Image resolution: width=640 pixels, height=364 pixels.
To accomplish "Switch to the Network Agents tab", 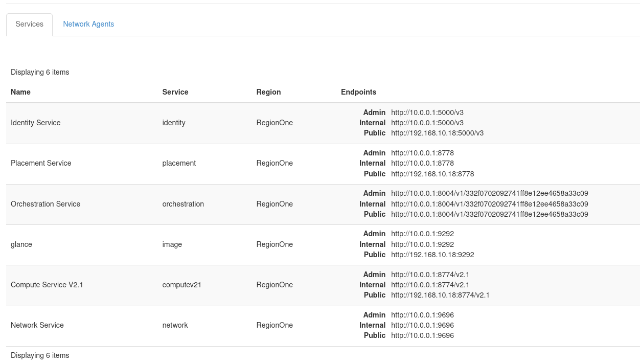I will (88, 24).
